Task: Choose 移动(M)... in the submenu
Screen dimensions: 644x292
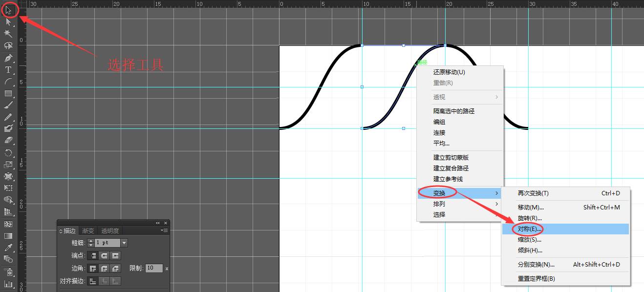Action: [x=565, y=207]
